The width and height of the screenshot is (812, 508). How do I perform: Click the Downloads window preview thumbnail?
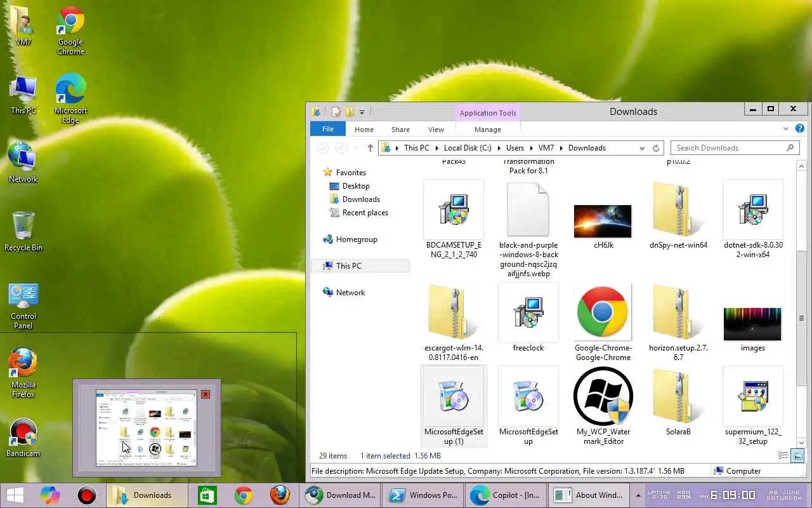147,427
